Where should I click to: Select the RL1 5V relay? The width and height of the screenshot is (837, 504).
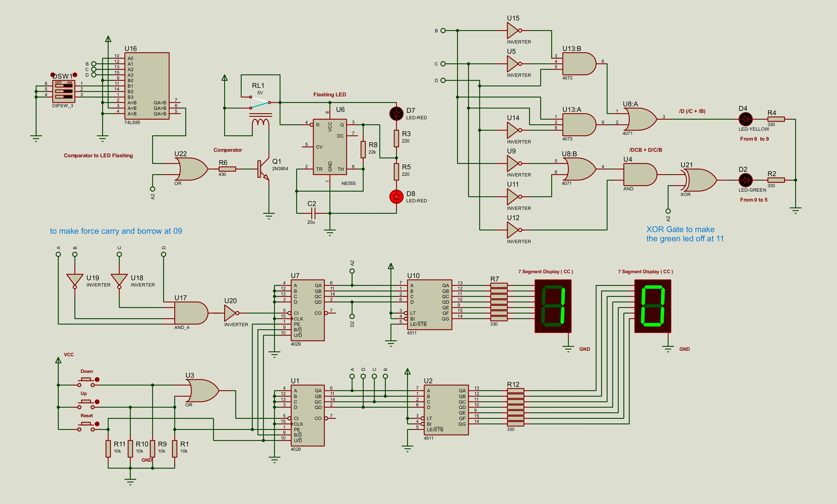pyautogui.click(x=261, y=110)
